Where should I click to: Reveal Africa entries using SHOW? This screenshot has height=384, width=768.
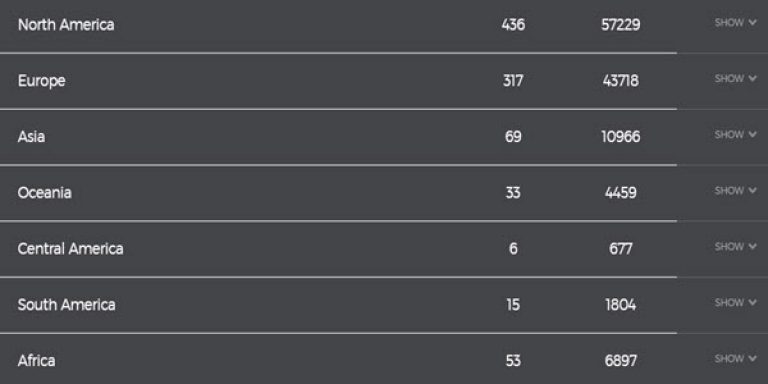pos(735,359)
